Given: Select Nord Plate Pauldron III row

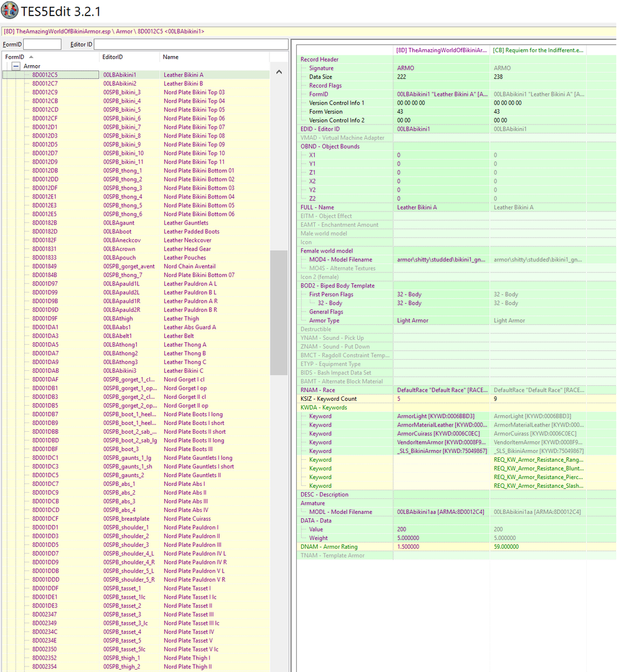Looking at the screenshot, I should (x=136, y=544).
